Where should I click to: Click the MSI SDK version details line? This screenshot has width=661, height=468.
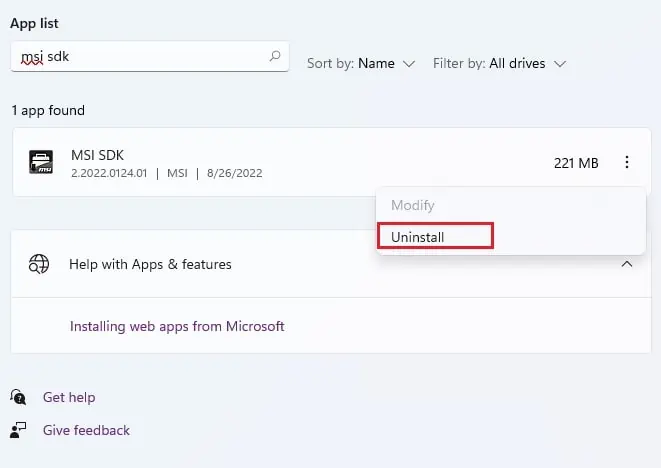(x=166, y=172)
